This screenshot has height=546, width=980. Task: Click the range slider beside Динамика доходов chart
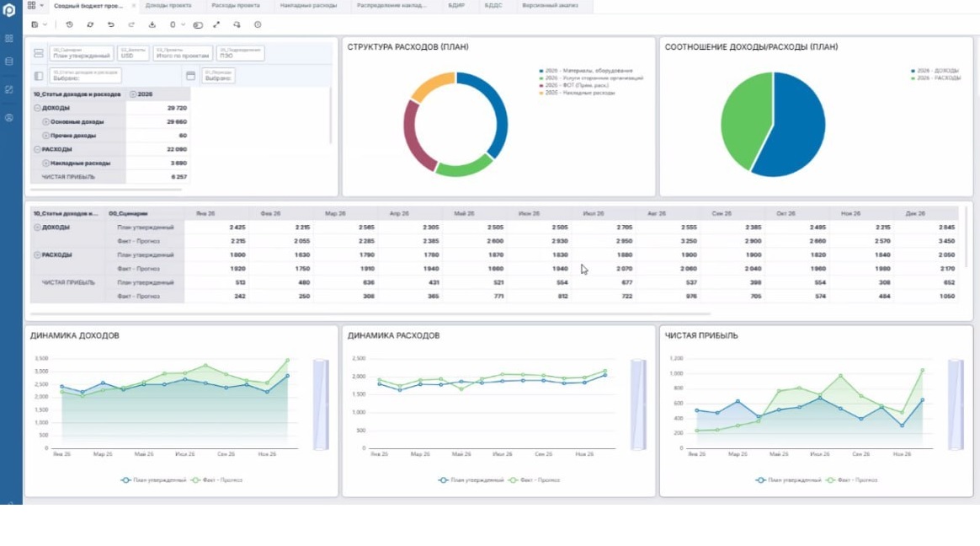[x=321, y=404]
